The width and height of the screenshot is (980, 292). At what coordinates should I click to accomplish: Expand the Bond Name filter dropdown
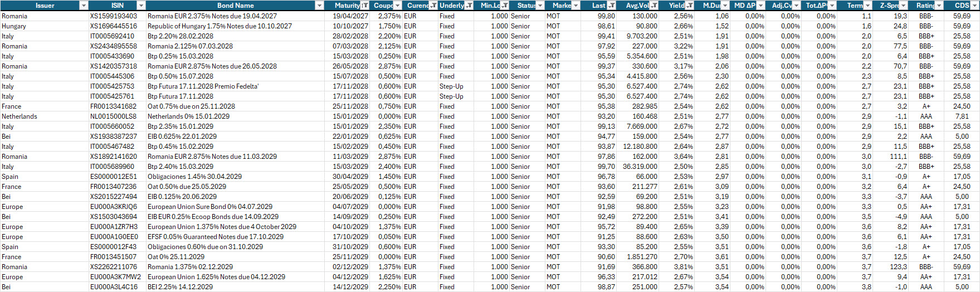(x=319, y=6)
